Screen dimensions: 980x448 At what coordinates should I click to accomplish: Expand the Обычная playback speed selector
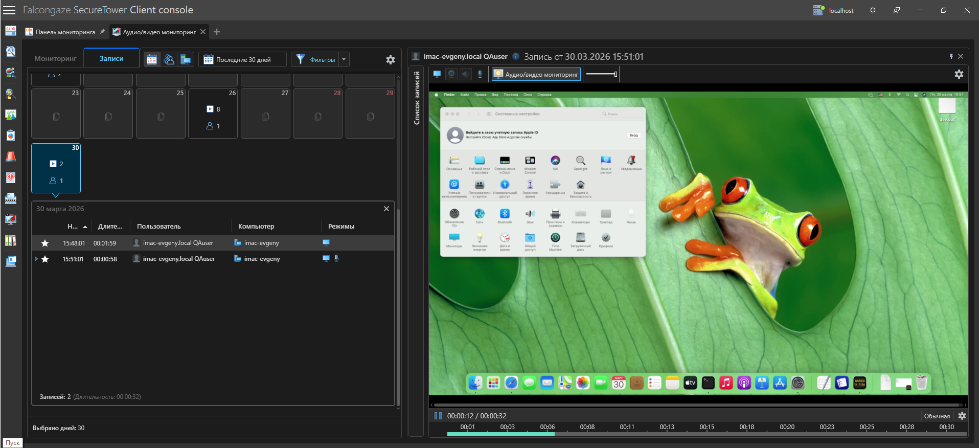[937, 416]
